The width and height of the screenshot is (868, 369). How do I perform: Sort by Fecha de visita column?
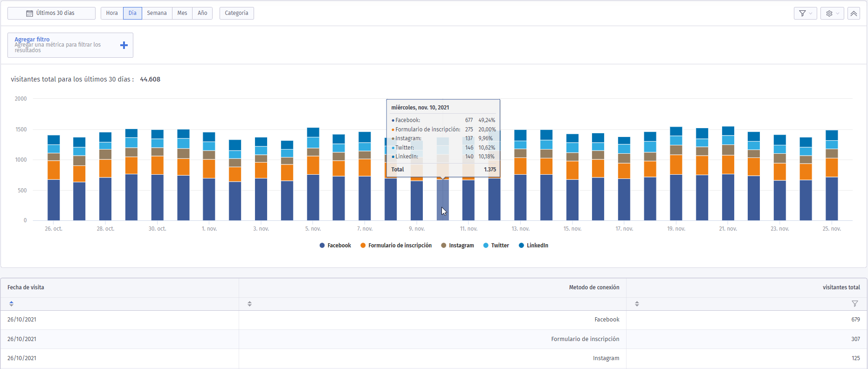(x=11, y=304)
